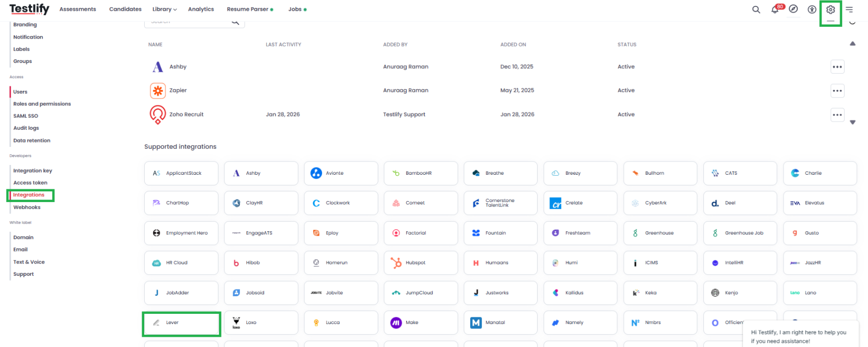
Task: Open the Analytics menu
Action: tap(201, 9)
